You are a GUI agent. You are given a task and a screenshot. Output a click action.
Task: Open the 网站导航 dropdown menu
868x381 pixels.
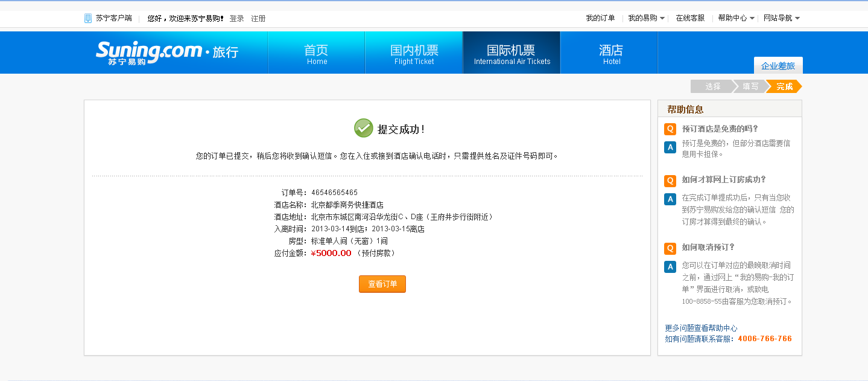tap(782, 18)
